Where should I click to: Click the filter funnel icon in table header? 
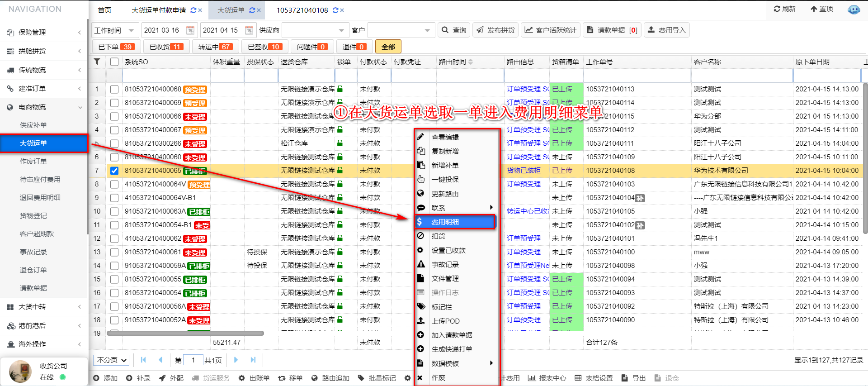tap(97, 62)
